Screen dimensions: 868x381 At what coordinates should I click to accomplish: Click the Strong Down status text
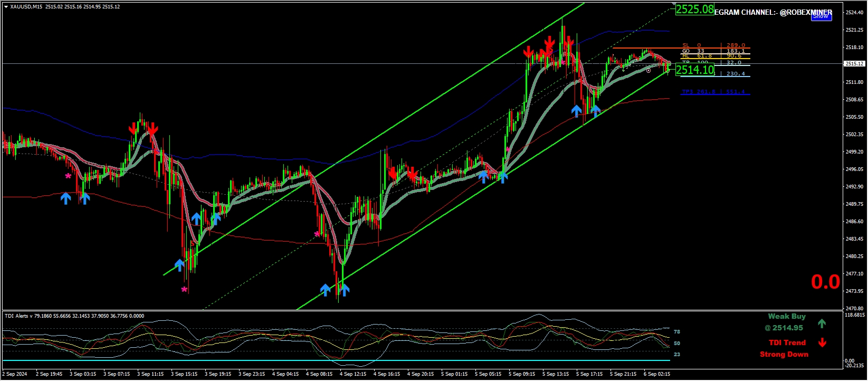[x=784, y=354]
